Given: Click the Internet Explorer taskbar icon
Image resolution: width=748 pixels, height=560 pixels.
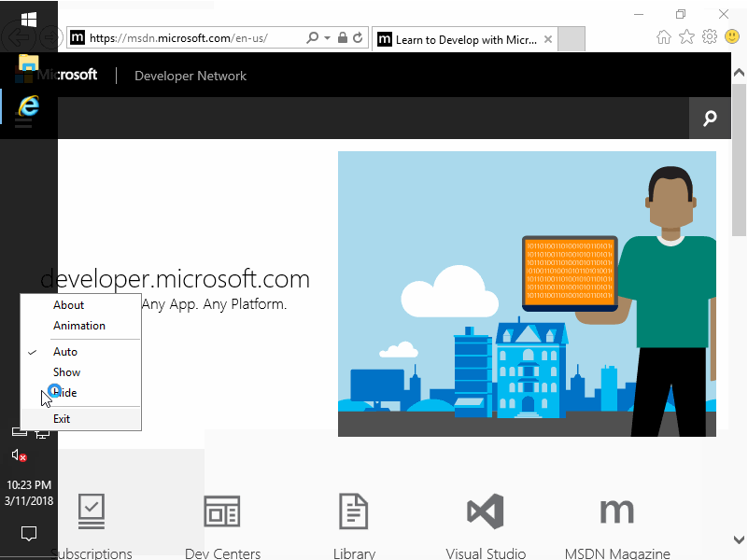Looking at the screenshot, I should 29,105.
